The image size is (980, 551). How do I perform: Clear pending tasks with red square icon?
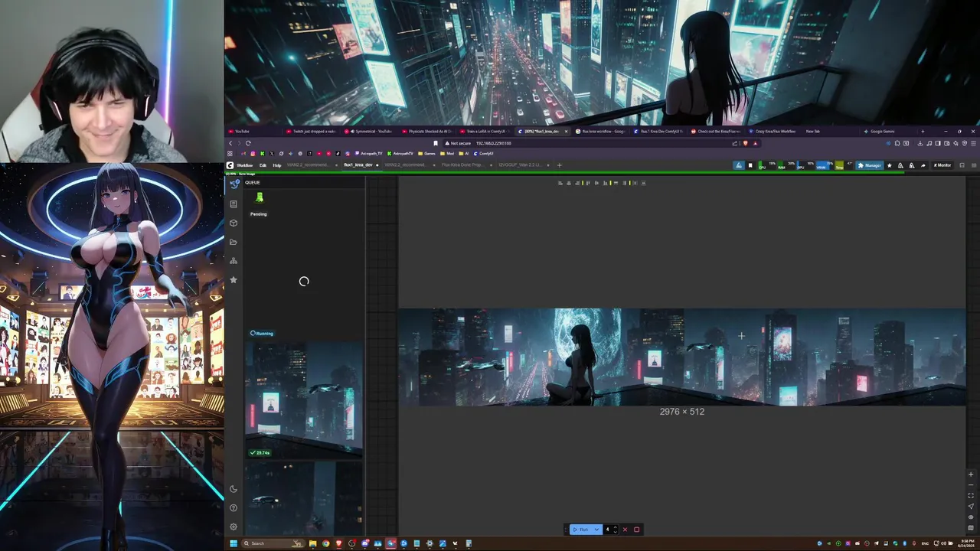(x=636, y=530)
